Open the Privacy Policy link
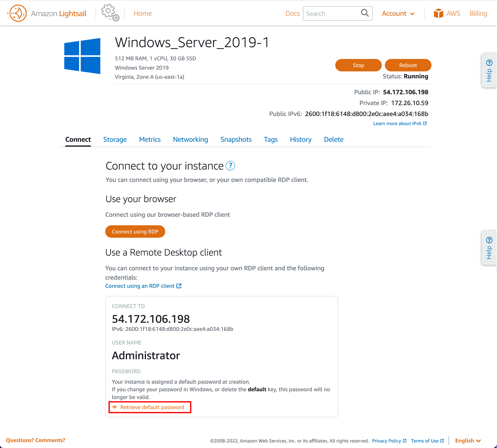The width and height of the screenshot is (497, 448). coord(386,441)
